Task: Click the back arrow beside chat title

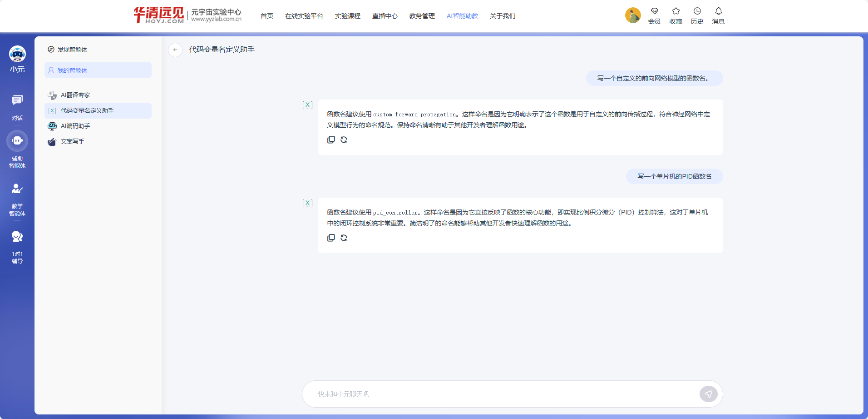Action: (x=175, y=50)
